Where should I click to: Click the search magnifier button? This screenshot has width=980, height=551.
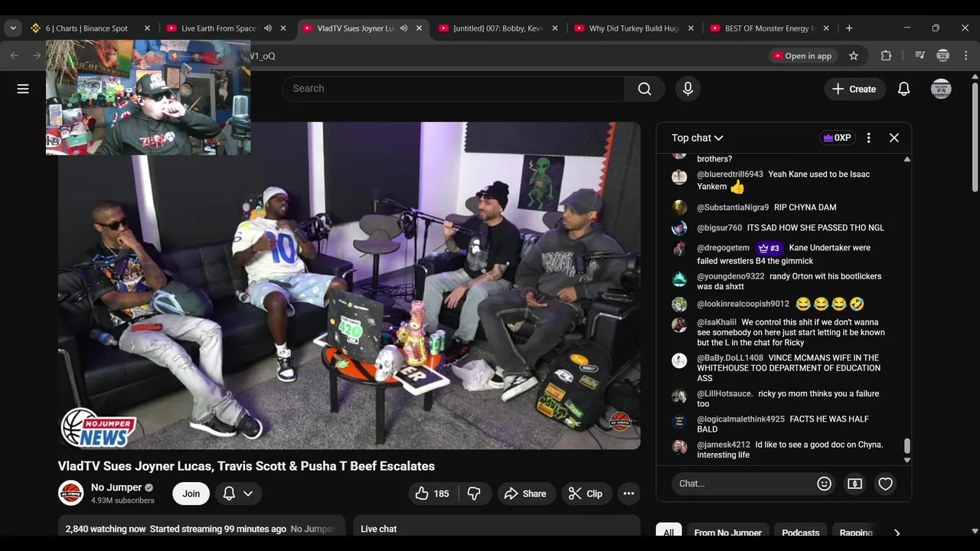[645, 89]
